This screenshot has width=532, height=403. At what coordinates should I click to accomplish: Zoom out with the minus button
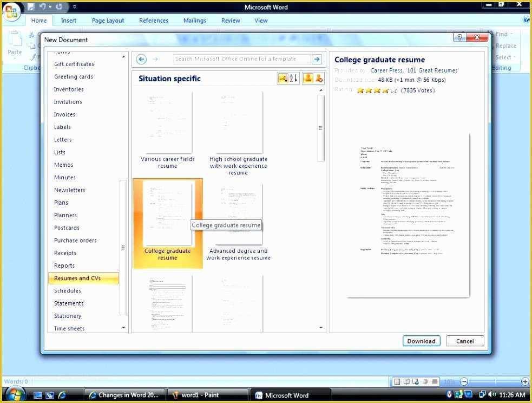(464, 381)
